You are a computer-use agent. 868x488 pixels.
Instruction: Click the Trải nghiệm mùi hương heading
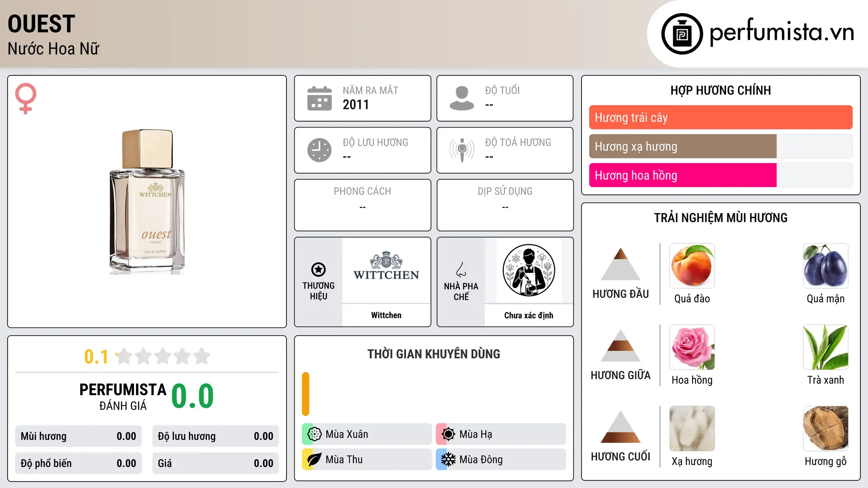point(721,218)
